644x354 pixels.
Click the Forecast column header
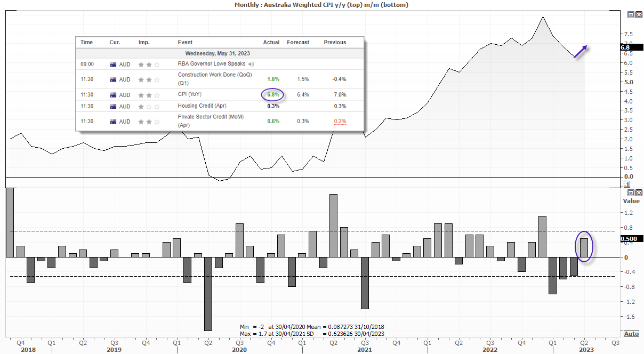[298, 42]
